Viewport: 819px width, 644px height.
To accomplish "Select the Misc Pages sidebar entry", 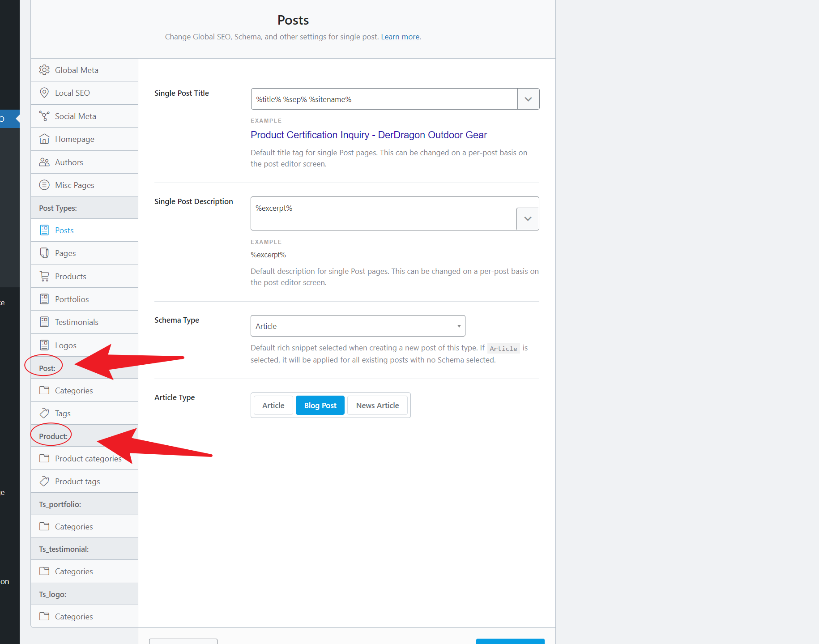I will coord(74,185).
